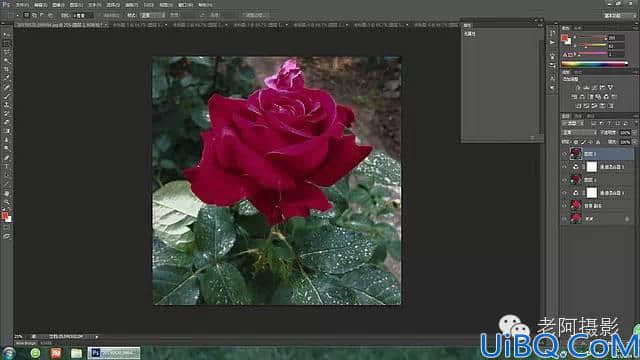
Task: Select the Crop tool
Action: click(6, 69)
